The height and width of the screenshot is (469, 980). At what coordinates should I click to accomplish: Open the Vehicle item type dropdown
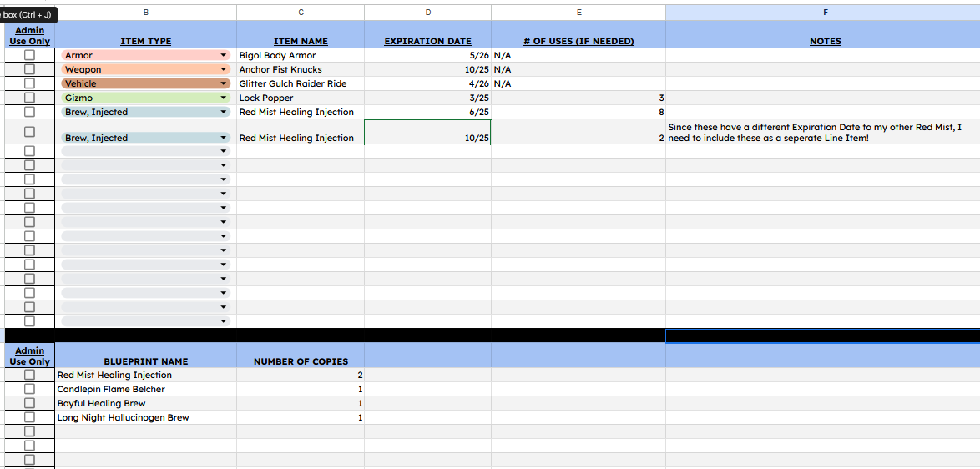(x=223, y=83)
